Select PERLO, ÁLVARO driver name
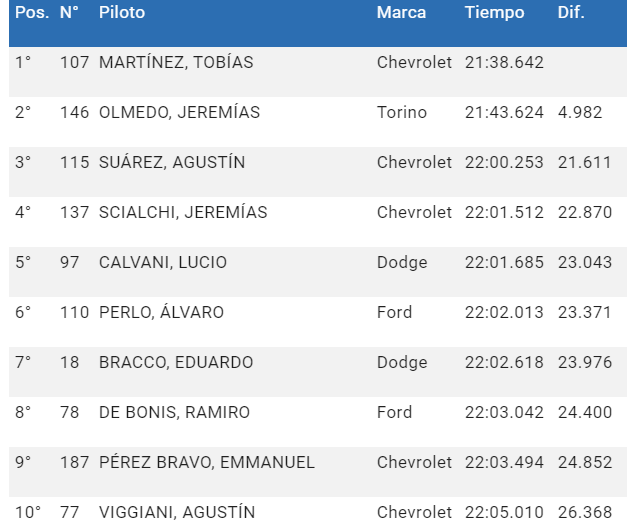 point(161,312)
